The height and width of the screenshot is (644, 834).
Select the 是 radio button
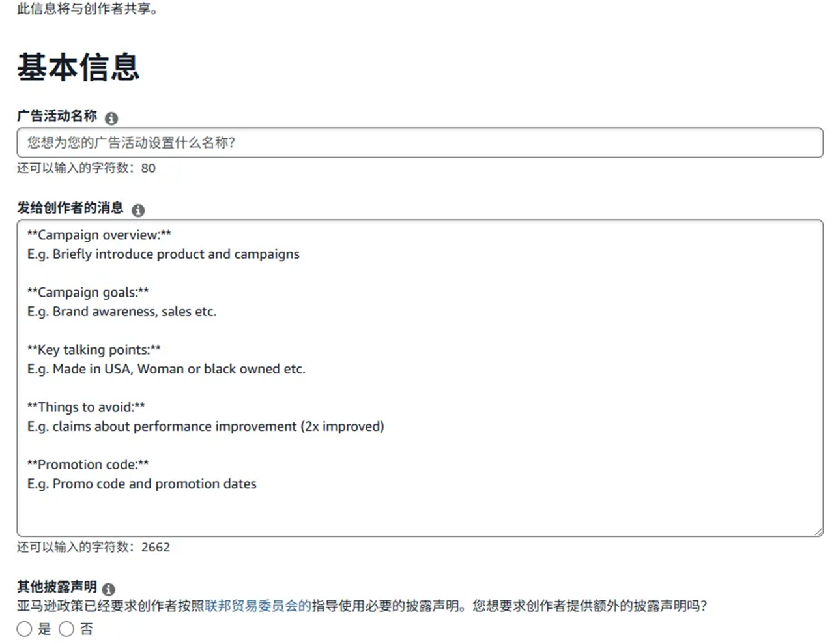pyautogui.click(x=24, y=629)
